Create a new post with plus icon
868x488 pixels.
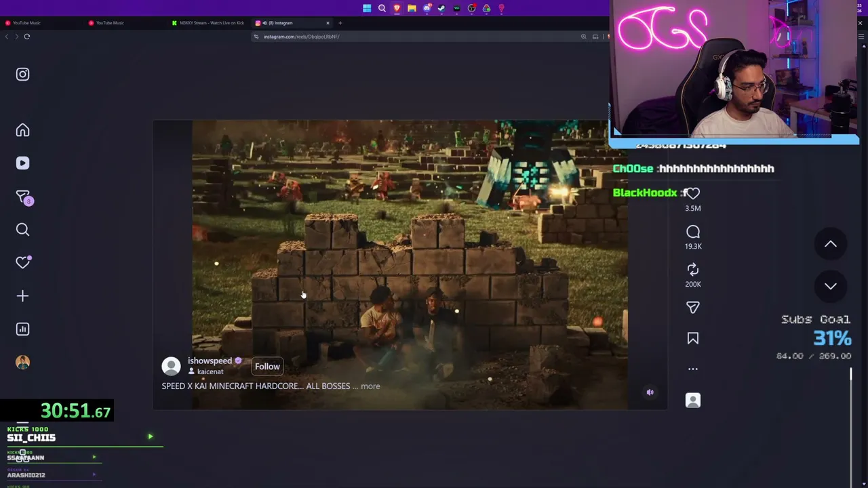pyautogui.click(x=22, y=296)
